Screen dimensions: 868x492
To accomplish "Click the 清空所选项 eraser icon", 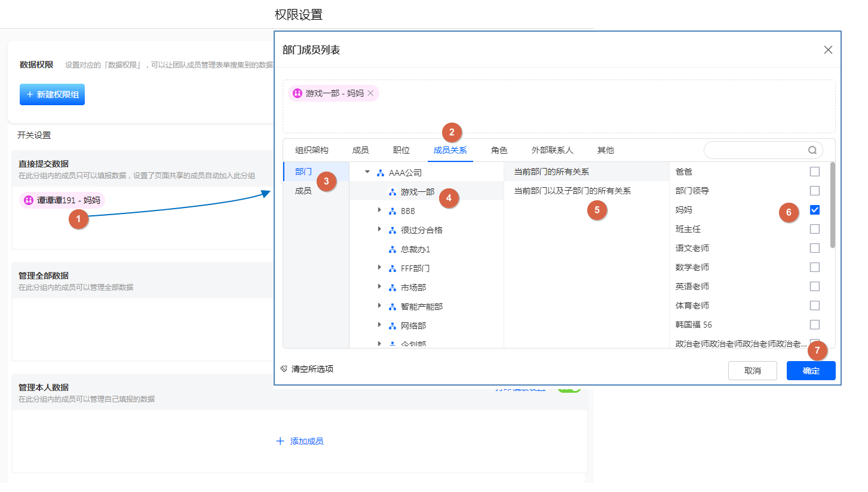I will 284,369.
